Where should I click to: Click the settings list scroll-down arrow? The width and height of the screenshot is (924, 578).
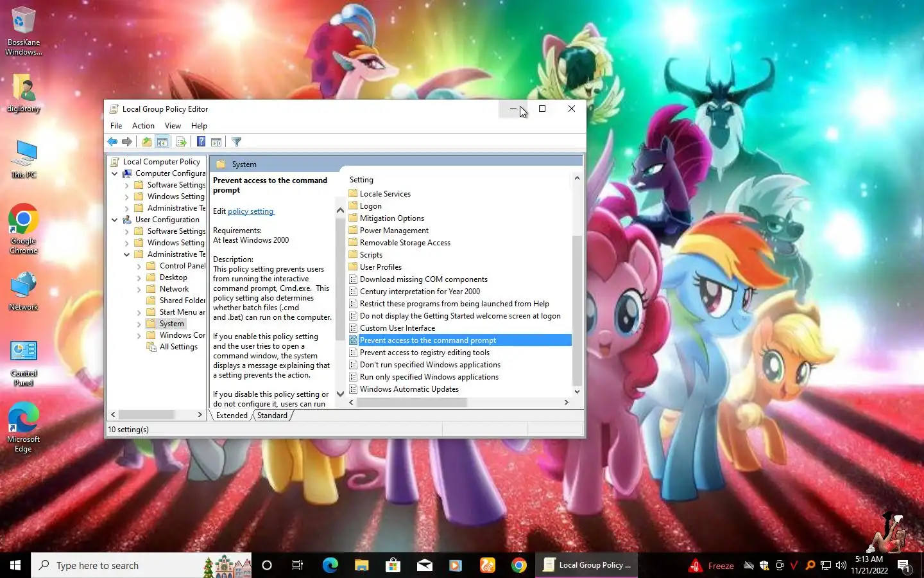pyautogui.click(x=577, y=391)
